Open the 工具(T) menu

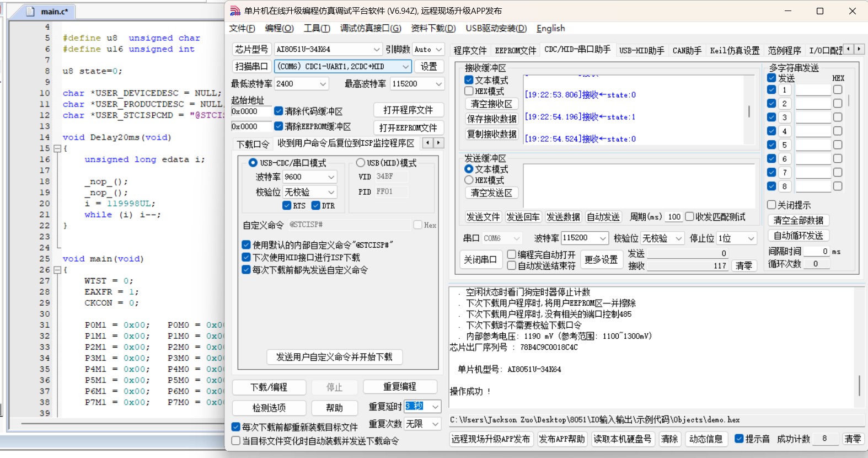point(317,28)
